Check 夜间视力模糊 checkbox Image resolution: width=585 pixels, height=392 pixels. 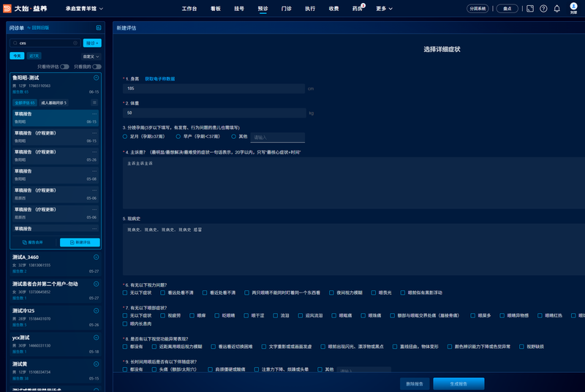pyautogui.click(x=331, y=293)
